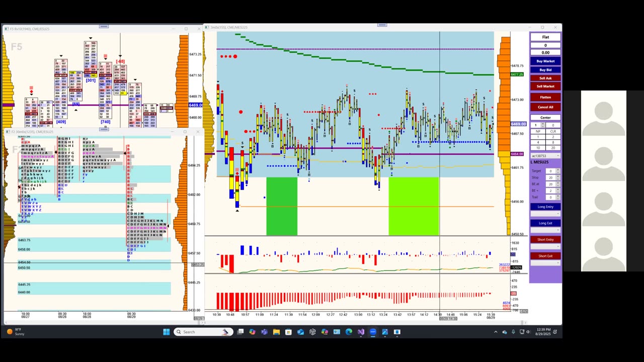
Task: Select quantity preset 4
Action: (537, 142)
